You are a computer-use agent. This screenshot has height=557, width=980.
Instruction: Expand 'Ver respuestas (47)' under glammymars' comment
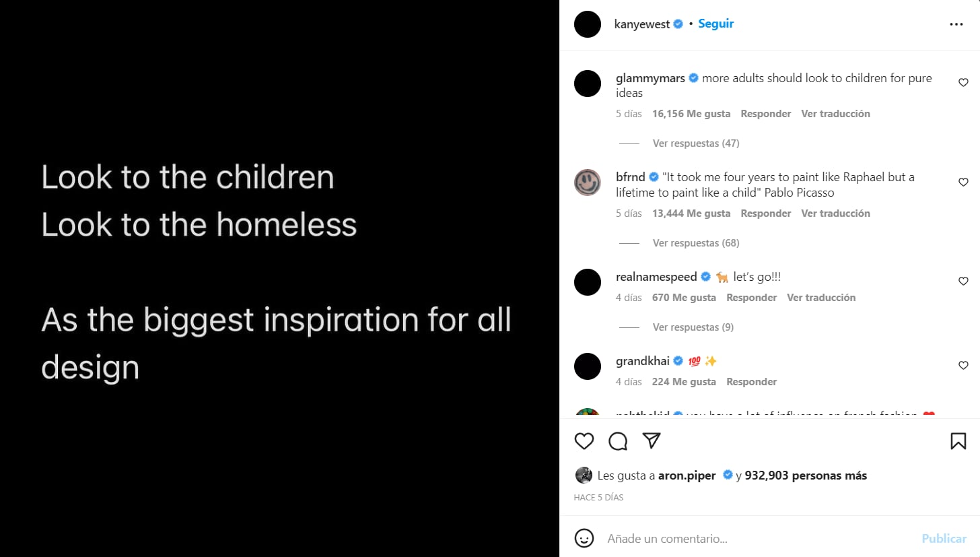695,143
